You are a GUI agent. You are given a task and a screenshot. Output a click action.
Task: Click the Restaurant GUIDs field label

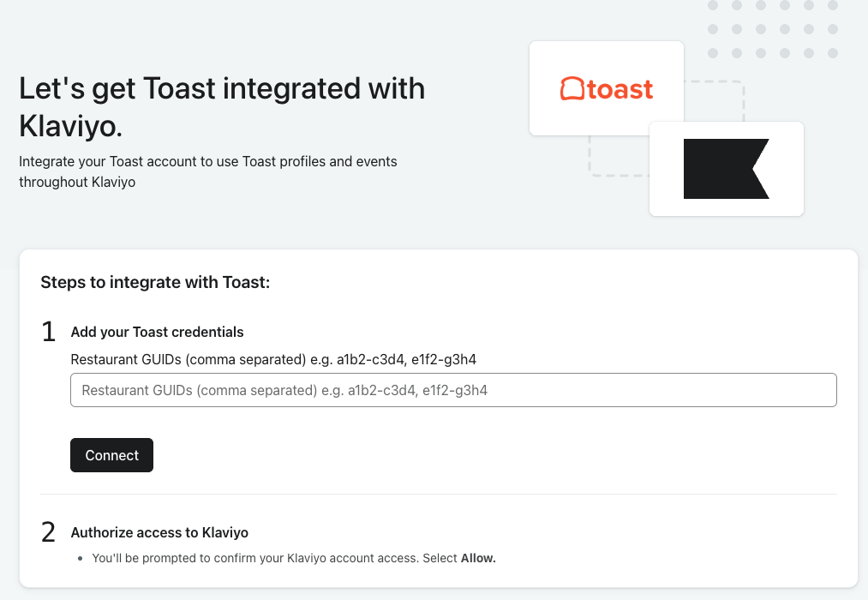click(x=272, y=359)
